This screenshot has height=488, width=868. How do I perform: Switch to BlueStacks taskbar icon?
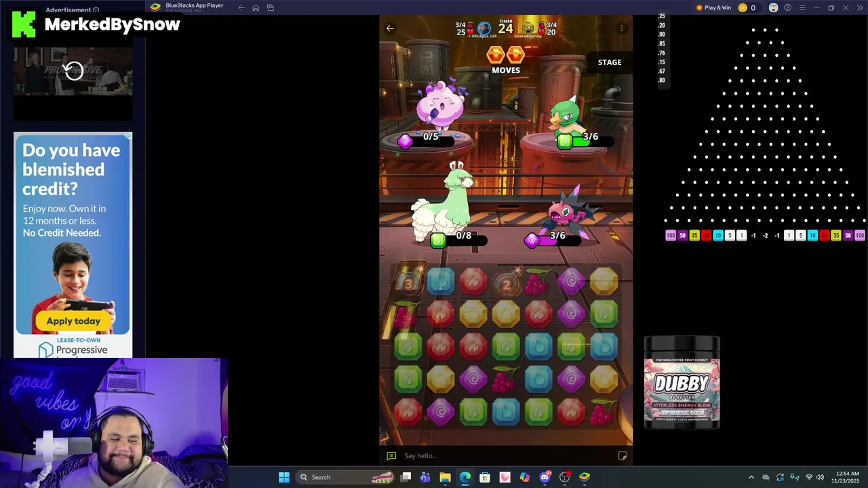[585, 477]
